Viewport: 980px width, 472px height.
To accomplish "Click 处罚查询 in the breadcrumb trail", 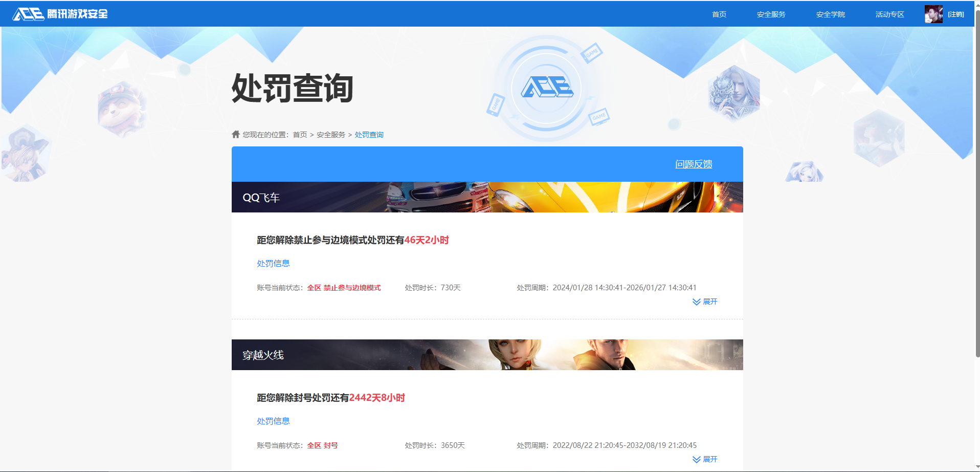I will coord(369,135).
